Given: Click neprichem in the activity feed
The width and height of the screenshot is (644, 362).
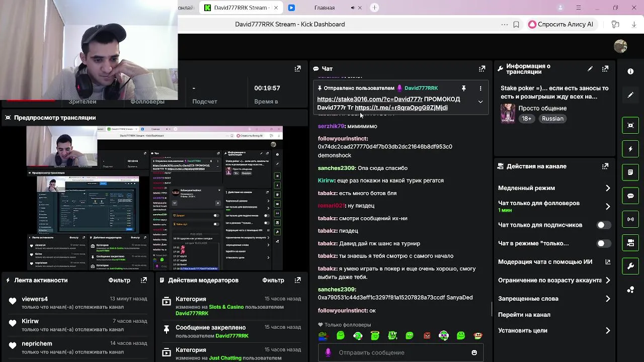Looking at the screenshot, I should (37, 343).
